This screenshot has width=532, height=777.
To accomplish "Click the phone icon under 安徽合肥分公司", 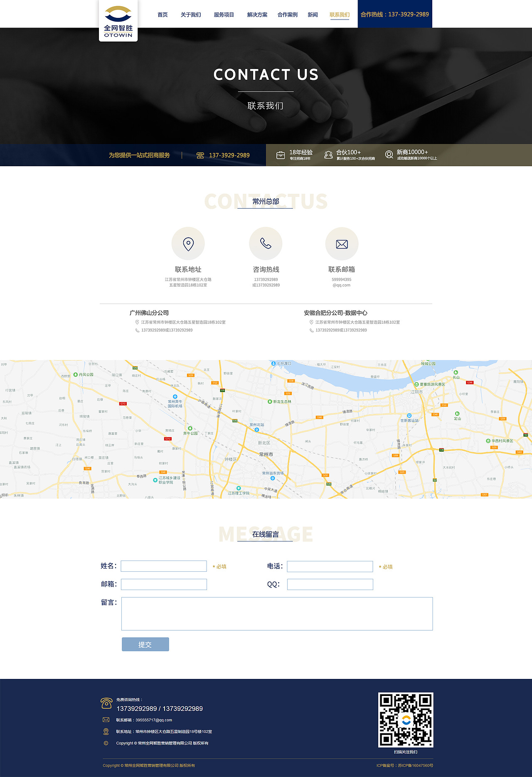I will 311,330.
